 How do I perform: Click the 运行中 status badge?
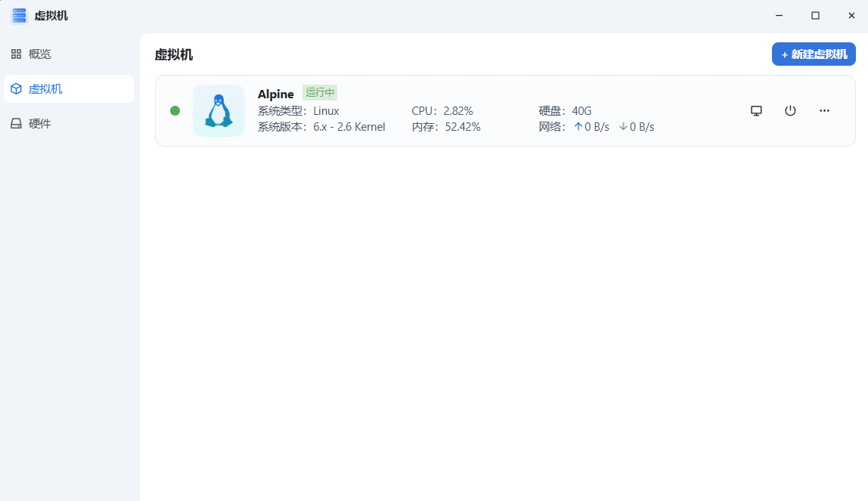click(320, 93)
